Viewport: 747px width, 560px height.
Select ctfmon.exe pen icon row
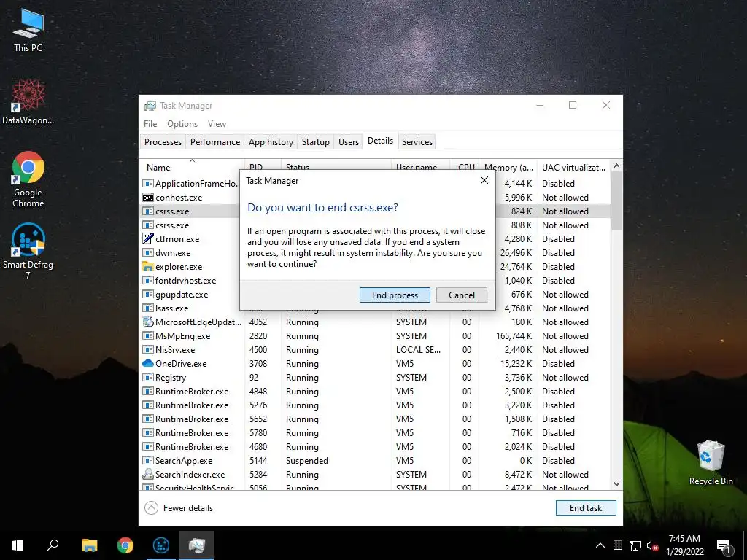click(190, 239)
